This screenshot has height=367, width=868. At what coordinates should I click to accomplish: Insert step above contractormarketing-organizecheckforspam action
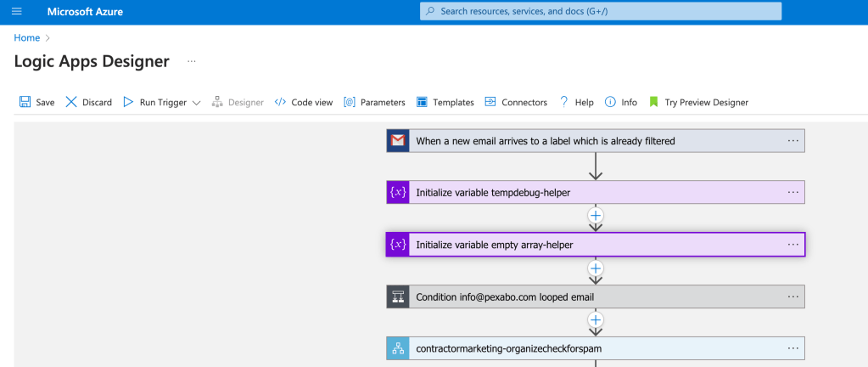[596, 320]
